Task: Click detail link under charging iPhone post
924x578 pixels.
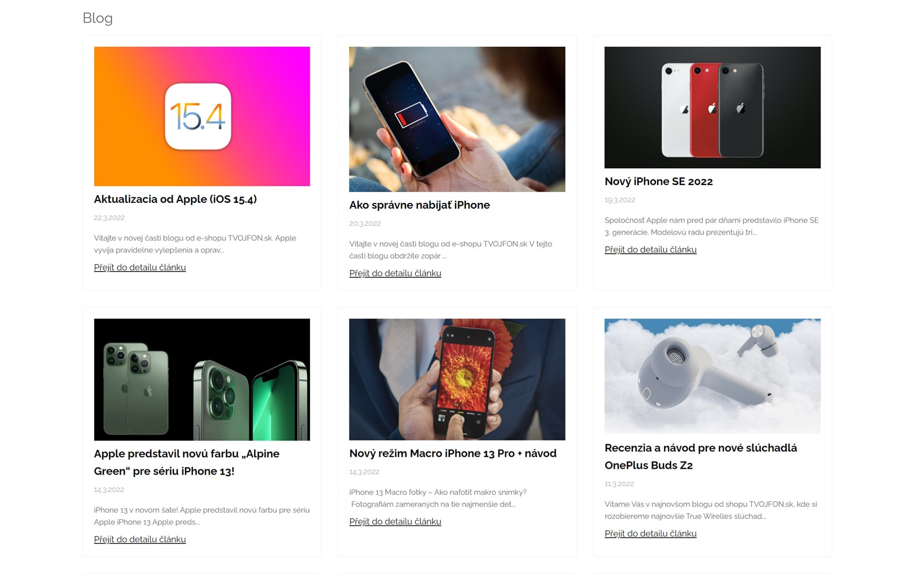Action: pyautogui.click(x=395, y=273)
